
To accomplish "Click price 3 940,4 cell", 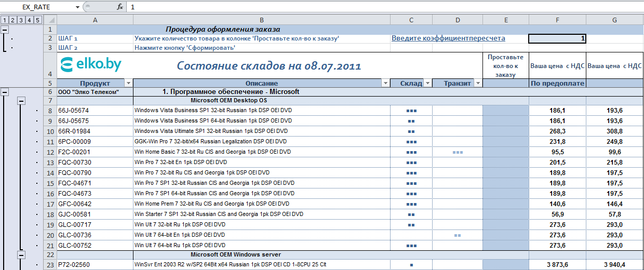I will coord(614,265).
